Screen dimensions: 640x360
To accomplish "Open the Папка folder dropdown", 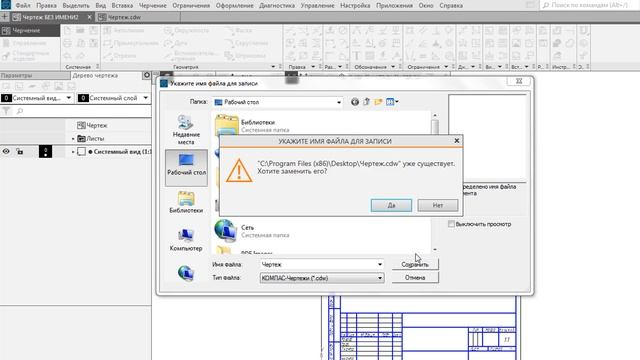I will pos(339,102).
